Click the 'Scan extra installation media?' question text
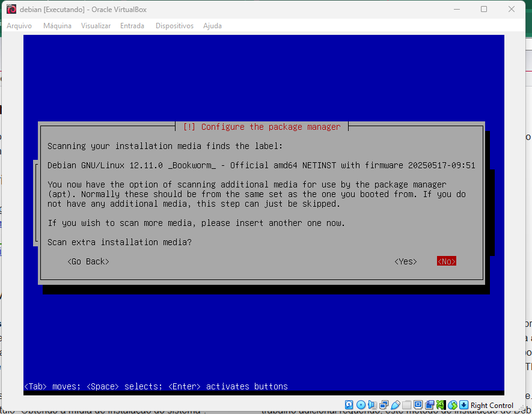The image size is (532, 414). (x=120, y=242)
